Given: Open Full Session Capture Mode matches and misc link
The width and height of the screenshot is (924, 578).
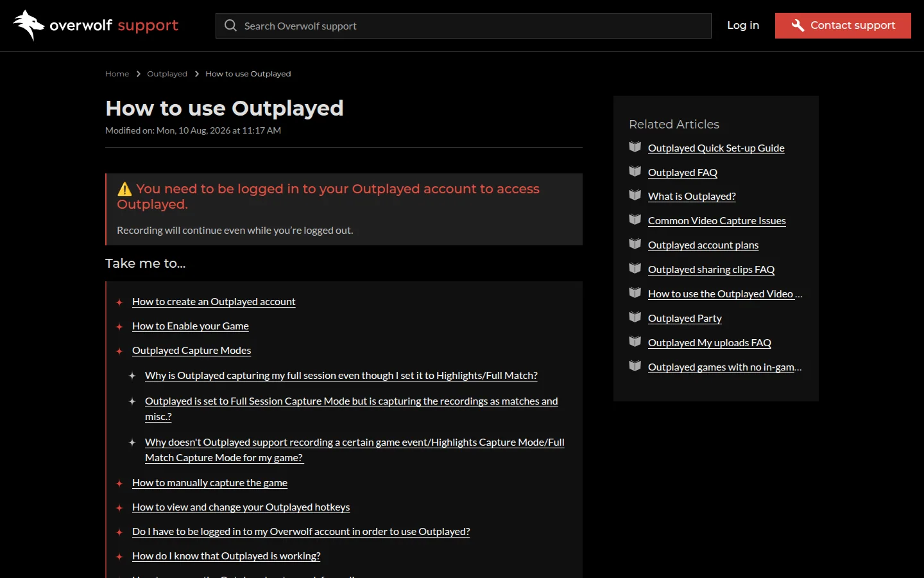Looking at the screenshot, I should [x=352, y=409].
